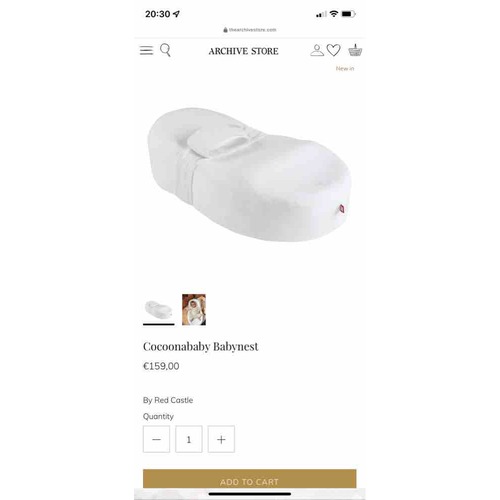
Task: Increase quantity with plus button
Action: click(x=221, y=439)
